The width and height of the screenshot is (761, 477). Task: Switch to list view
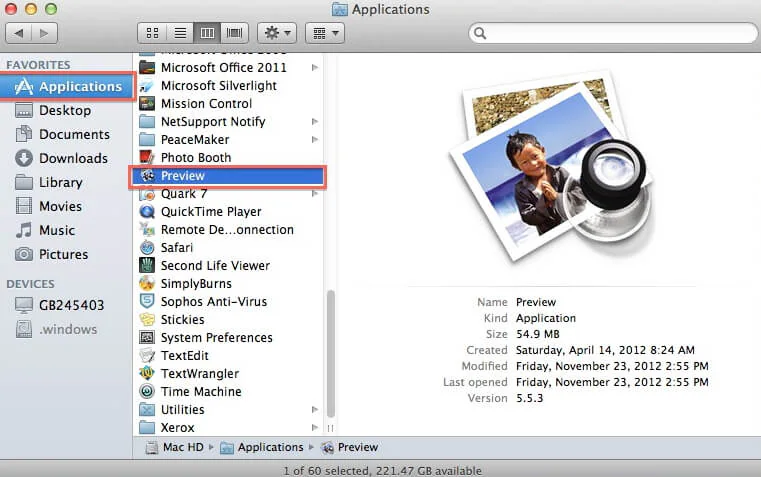(x=180, y=33)
